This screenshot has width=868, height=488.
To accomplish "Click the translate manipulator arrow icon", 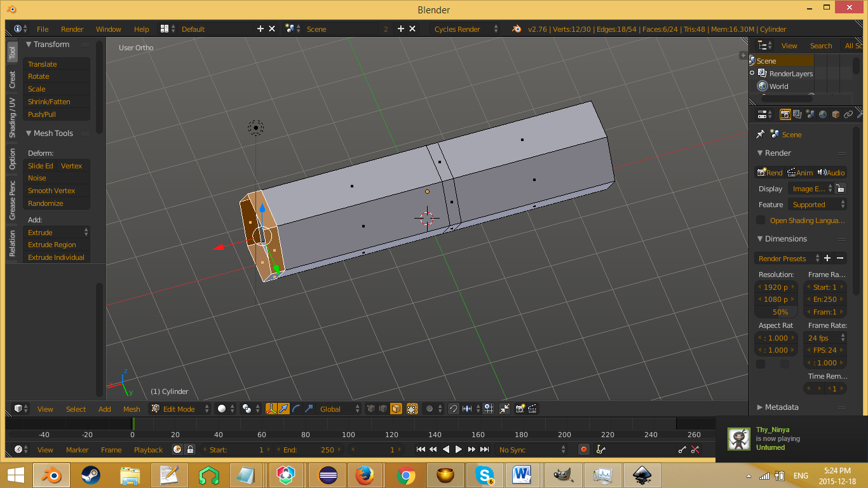I will (x=284, y=409).
